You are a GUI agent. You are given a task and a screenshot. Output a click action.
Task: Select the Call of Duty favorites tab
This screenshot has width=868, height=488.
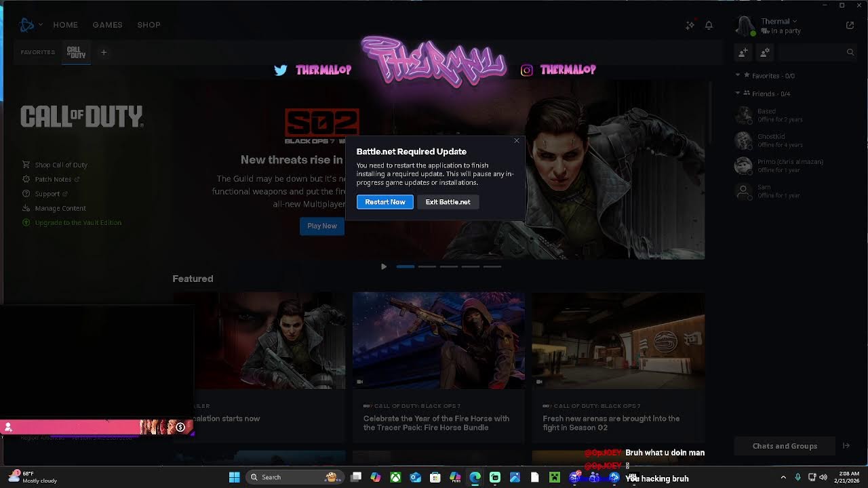point(77,52)
